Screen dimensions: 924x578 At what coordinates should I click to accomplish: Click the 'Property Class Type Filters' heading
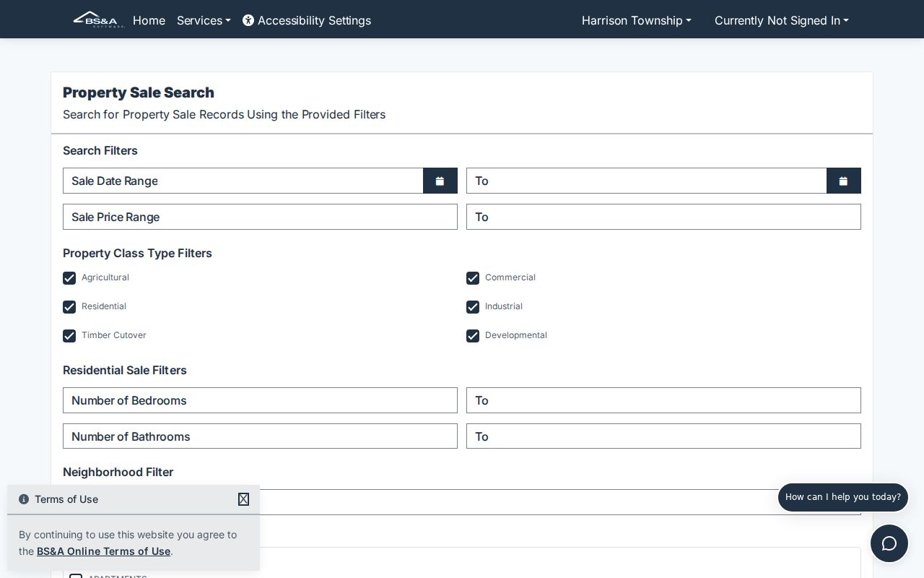pos(137,253)
